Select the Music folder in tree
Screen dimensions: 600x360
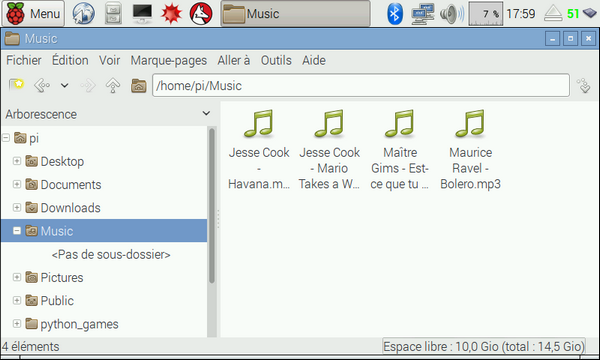pyautogui.click(x=104, y=231)
